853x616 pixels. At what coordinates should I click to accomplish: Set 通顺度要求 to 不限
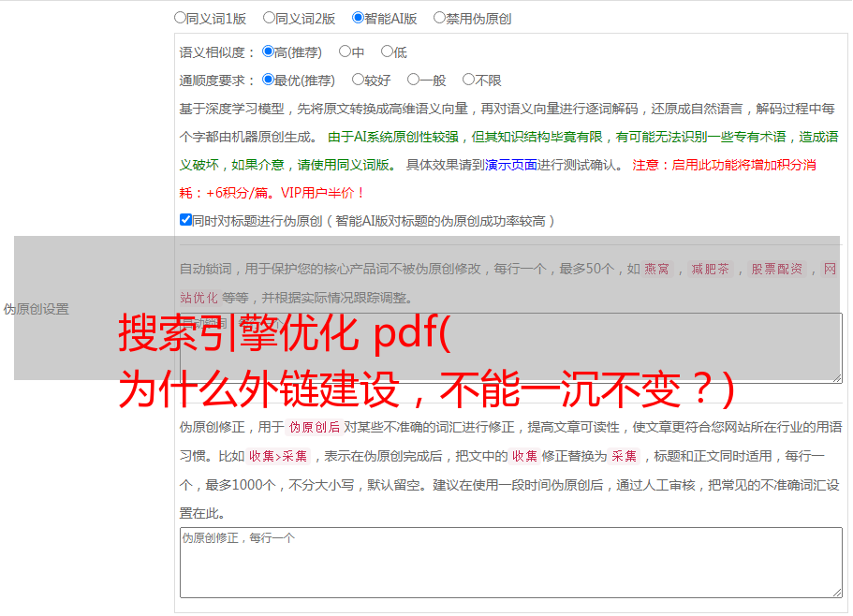pos(468,80)
